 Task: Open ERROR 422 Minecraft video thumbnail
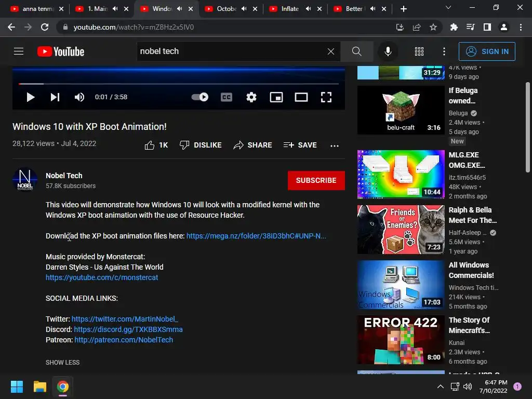pos(401,340)
